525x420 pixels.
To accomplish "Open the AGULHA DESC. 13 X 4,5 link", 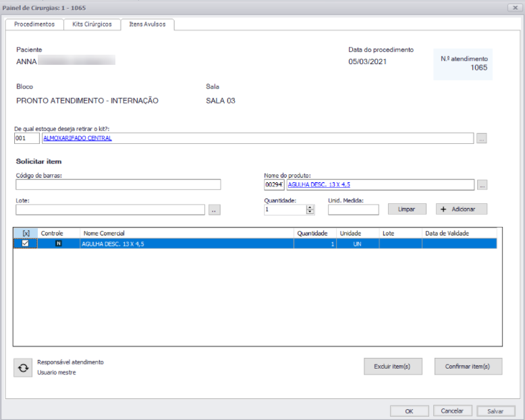I will [x=319, y=184].
